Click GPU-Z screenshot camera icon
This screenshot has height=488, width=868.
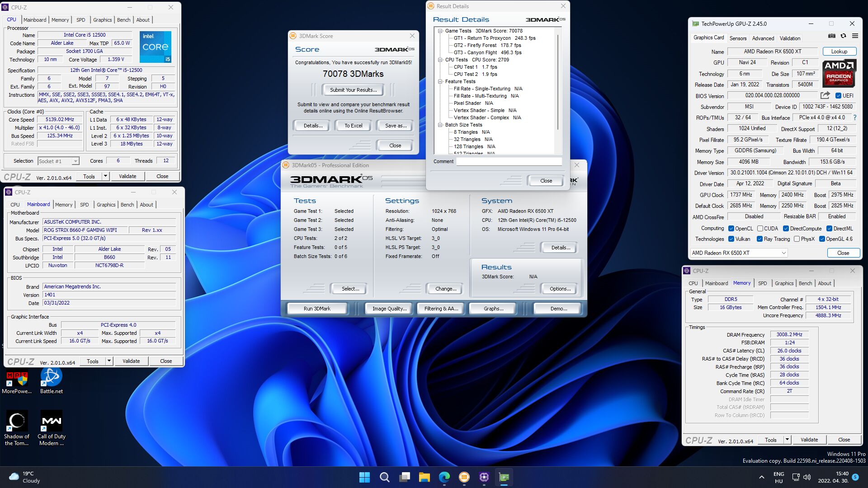[x=831, y=36]
